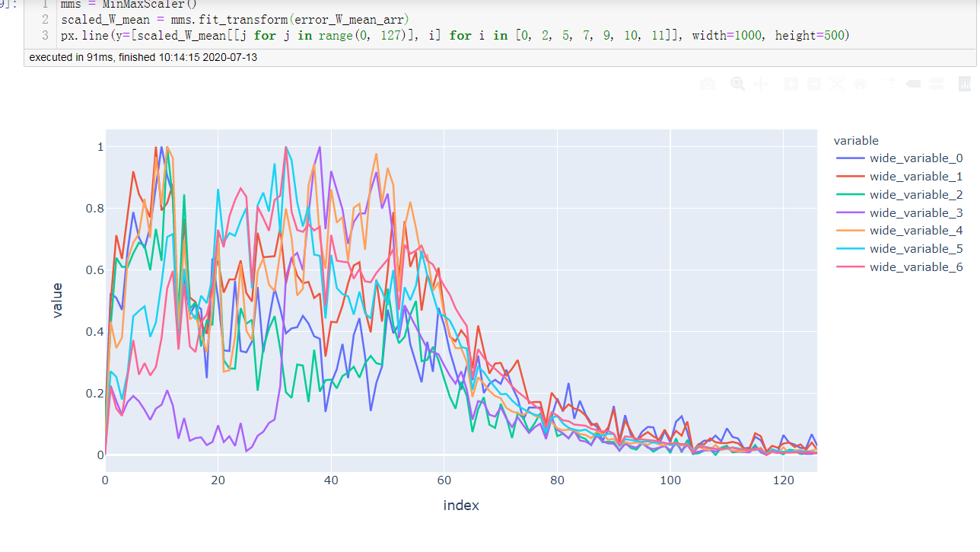Toggle wide_variable_1 visibility in legend
The width and height of the screenshot is (980, 552).
point(916,176)
